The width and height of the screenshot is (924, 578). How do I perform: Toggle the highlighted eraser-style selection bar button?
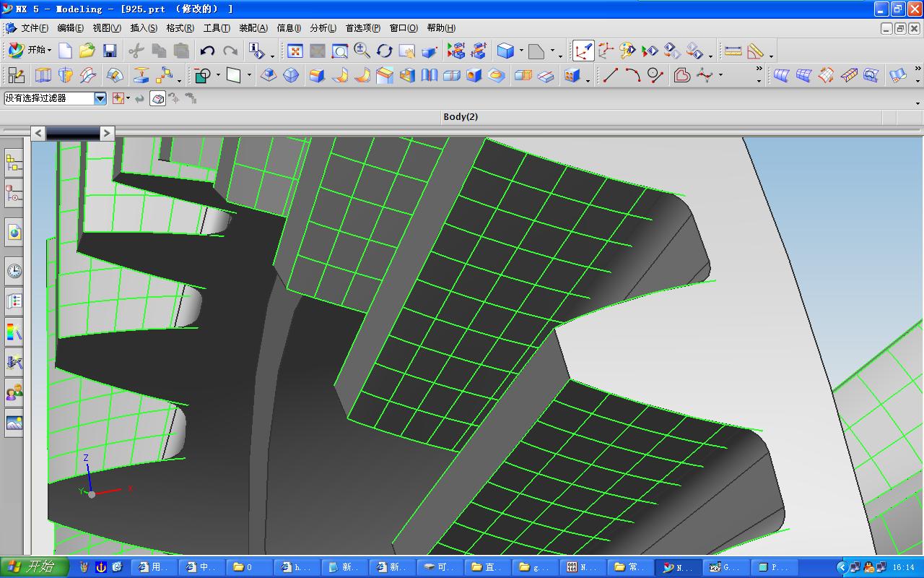coord(157,98)
